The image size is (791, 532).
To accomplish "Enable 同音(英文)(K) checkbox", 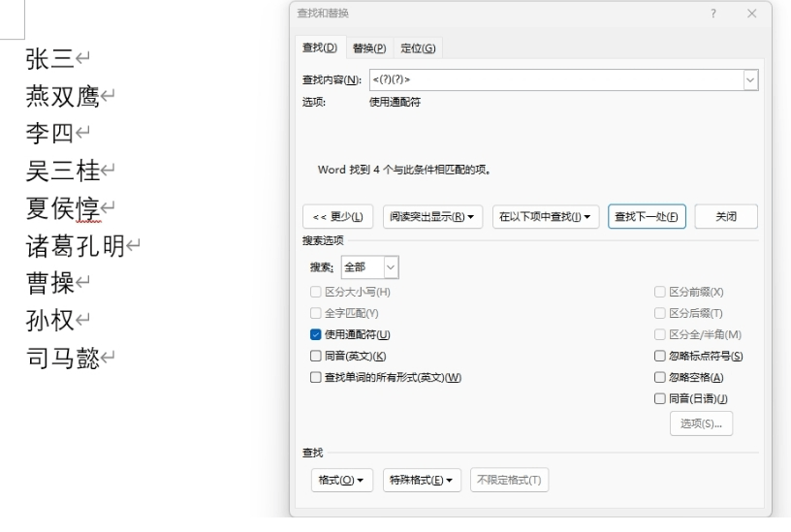I will point(316,356).
